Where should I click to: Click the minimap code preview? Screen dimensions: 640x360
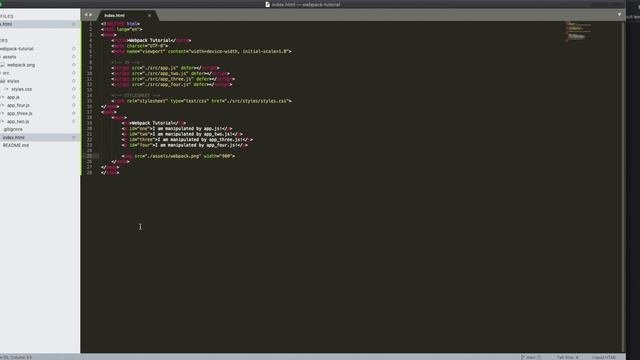click(x=577, y=31)
